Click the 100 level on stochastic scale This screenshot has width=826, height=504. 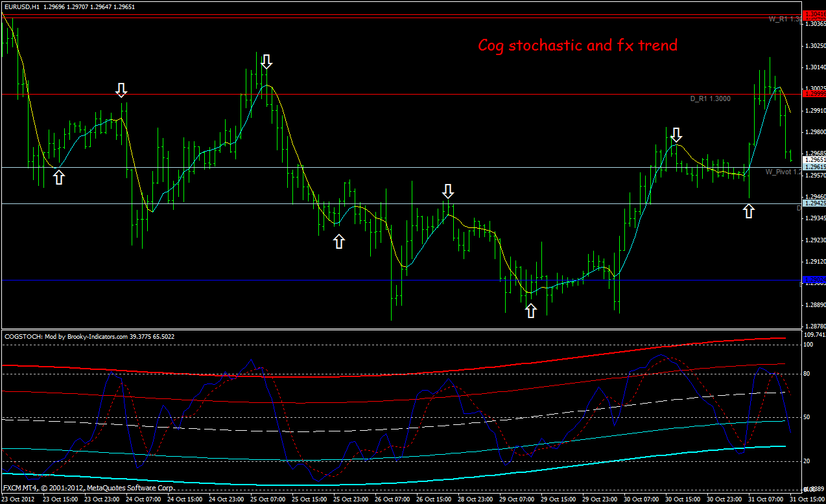pyautogui.click(x=808, y=345)
